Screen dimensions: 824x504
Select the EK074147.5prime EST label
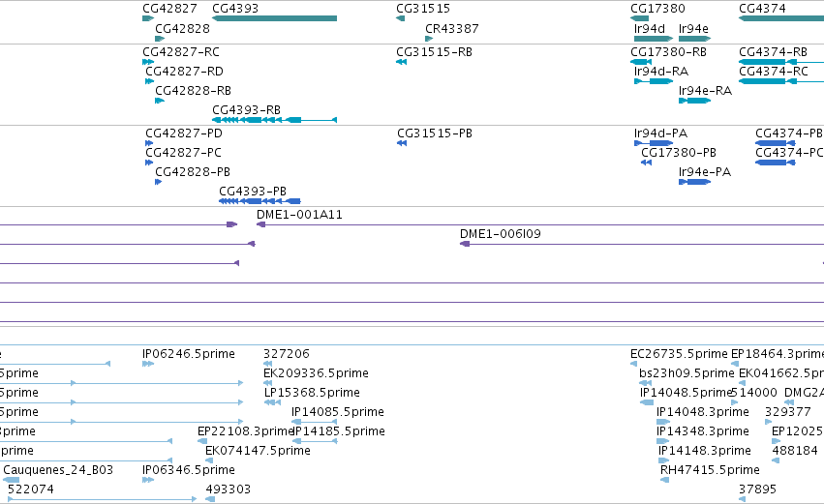(258, 451)
